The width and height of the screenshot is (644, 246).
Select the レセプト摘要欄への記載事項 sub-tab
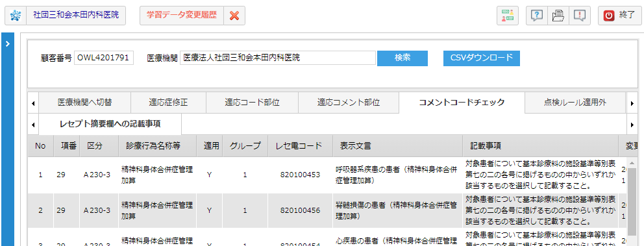point(110,124)
